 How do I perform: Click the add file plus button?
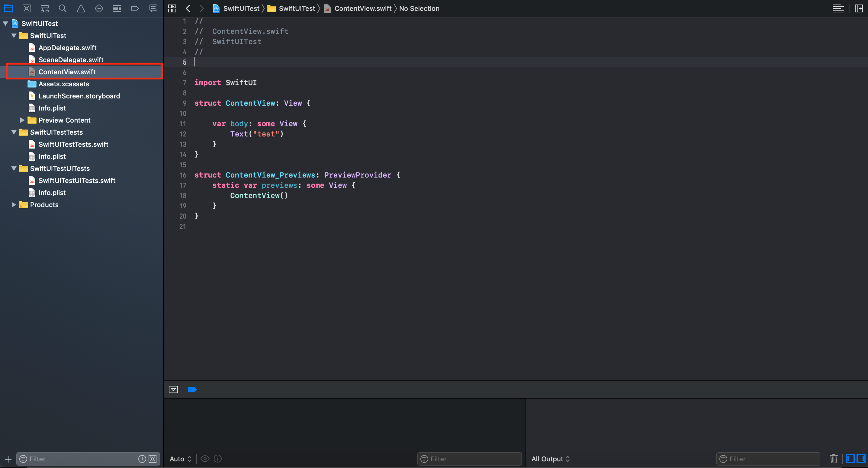point(8,459)
